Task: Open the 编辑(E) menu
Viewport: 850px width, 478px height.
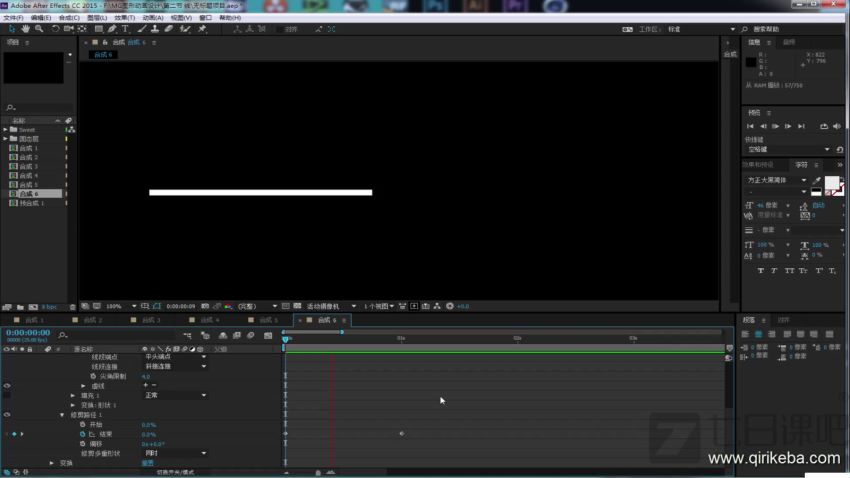Action: click(x=41, y=18)
